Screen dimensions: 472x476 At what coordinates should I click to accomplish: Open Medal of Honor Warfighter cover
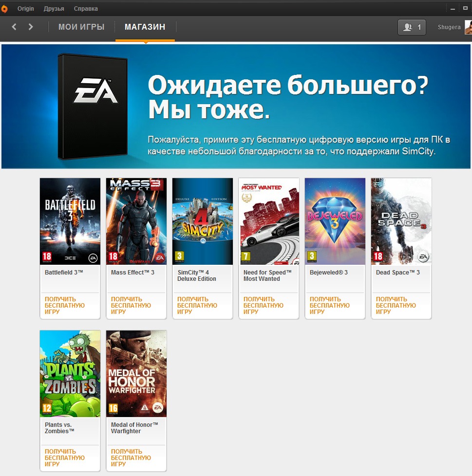[x=136, y=374]
